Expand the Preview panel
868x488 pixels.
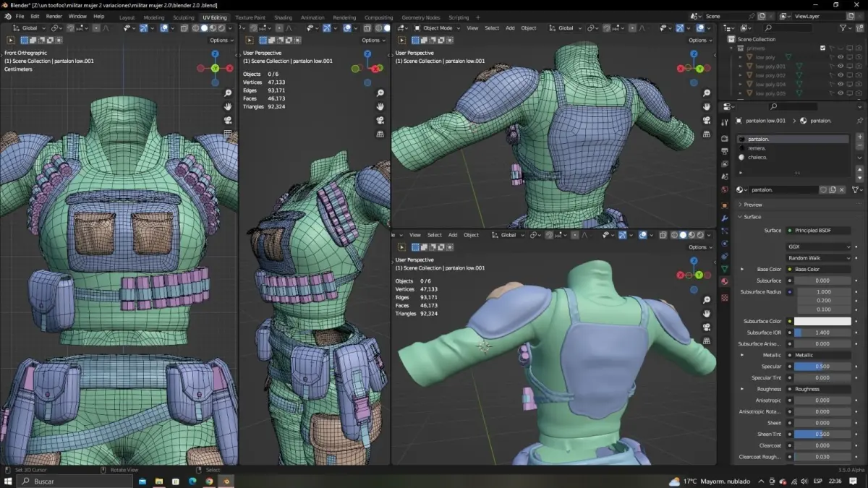click(x=752, y=205)
